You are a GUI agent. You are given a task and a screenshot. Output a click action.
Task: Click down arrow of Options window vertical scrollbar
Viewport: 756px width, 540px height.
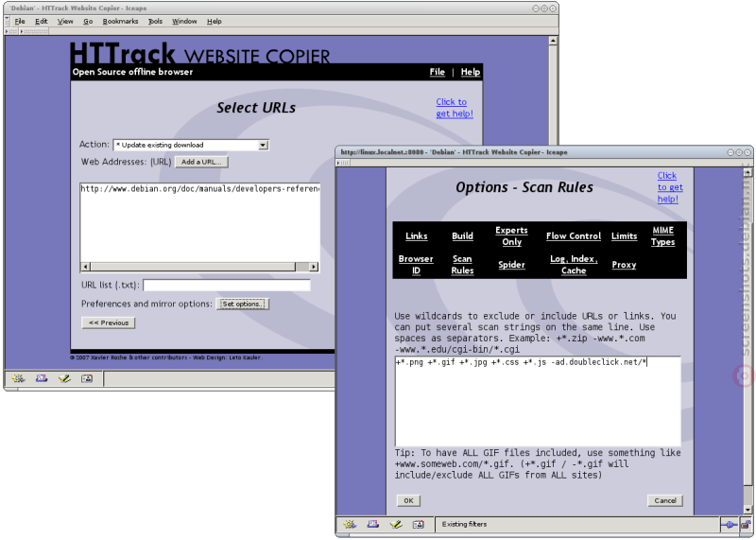pos(747,510)
